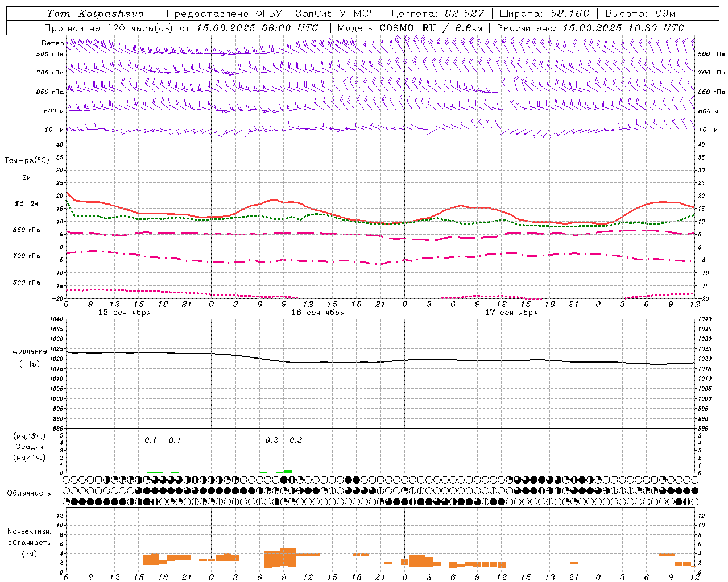Click the model label COSMO-RU / 6.6км
This screenshot has width=728, height=582.
[431, 28]
